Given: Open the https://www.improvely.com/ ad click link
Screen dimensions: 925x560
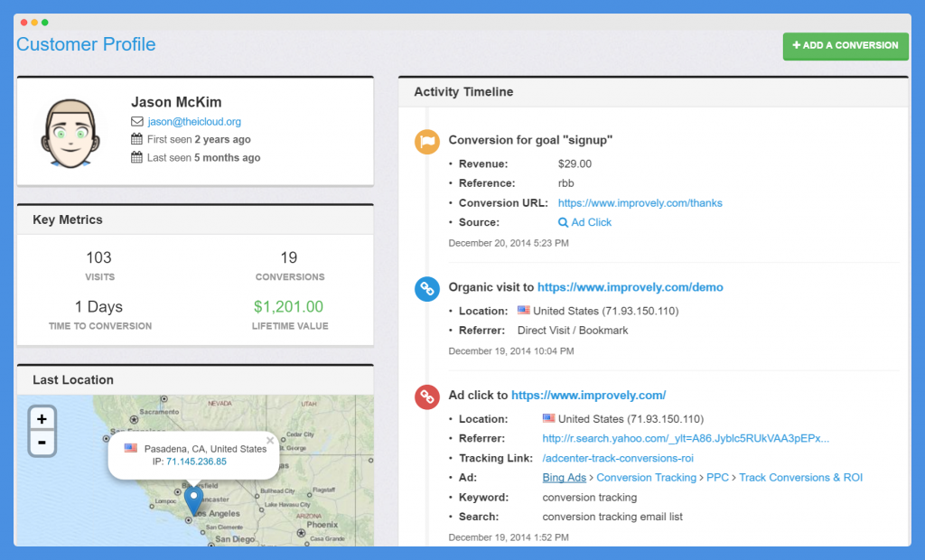Looking at the screenshot, I should click(589, 396).
